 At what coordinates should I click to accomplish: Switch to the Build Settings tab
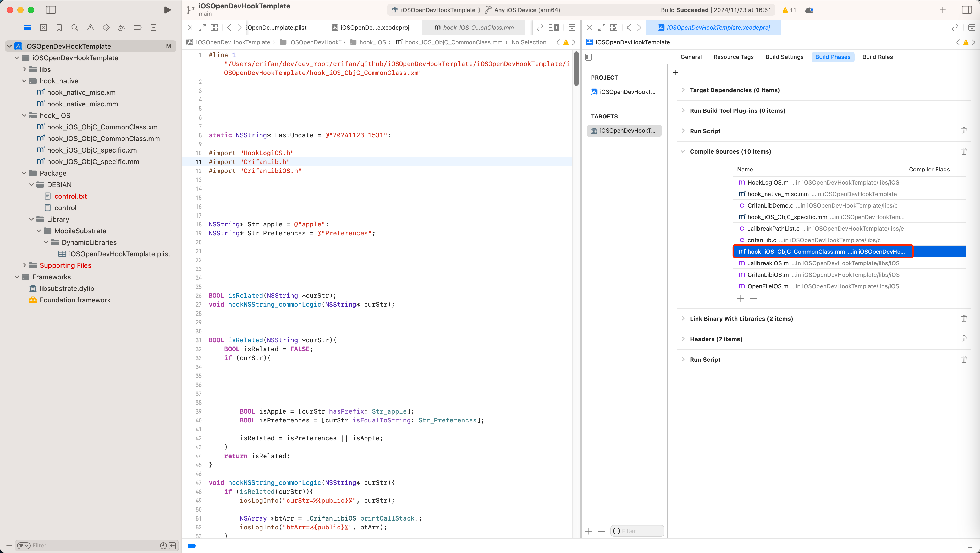(784, 57)
